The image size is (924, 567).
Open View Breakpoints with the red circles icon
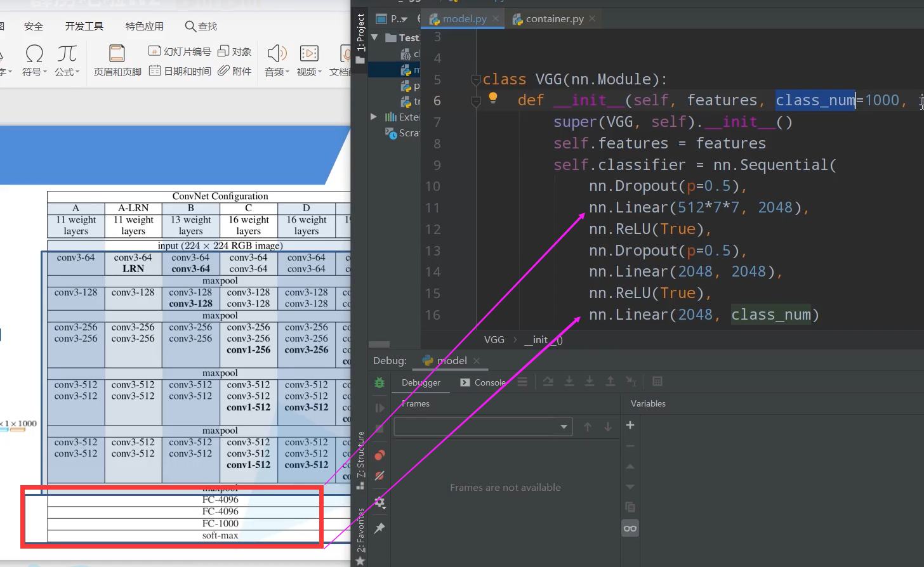point(379,455)
